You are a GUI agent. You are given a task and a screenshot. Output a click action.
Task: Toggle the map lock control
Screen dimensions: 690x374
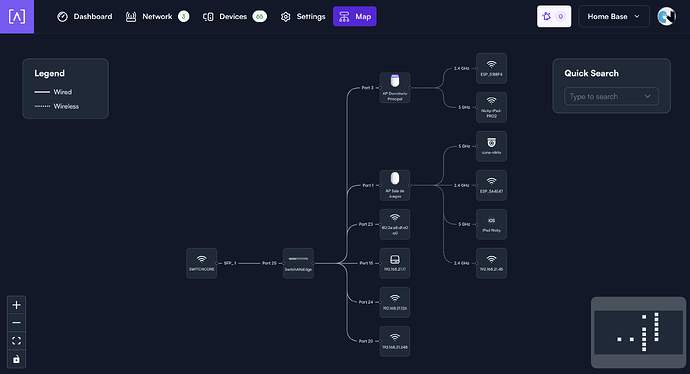click(x=16, y=359)
